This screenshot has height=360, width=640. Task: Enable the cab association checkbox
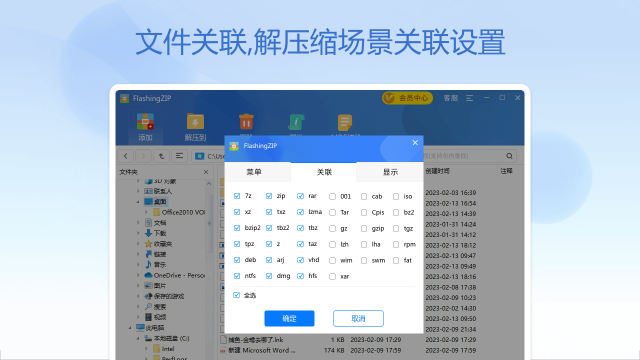364,196
